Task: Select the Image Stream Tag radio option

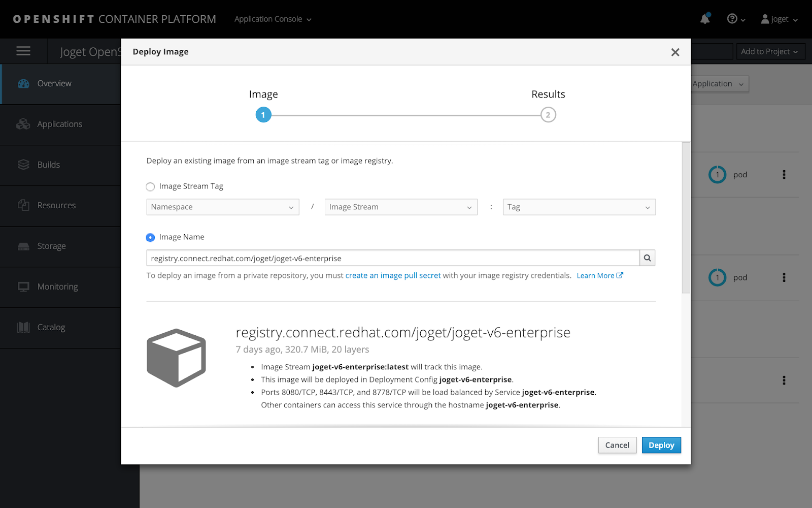Action: click(x=150, y=187)
